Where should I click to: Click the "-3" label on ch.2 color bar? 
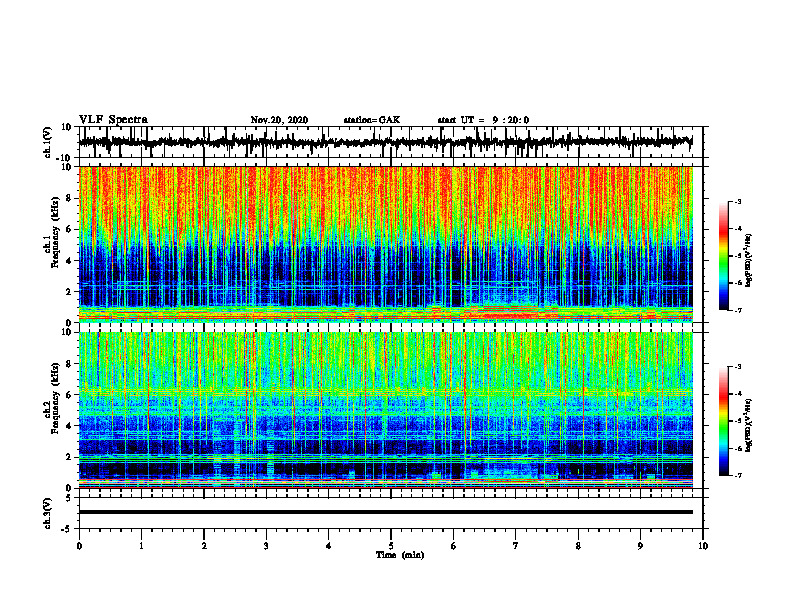tap(738, 367)
